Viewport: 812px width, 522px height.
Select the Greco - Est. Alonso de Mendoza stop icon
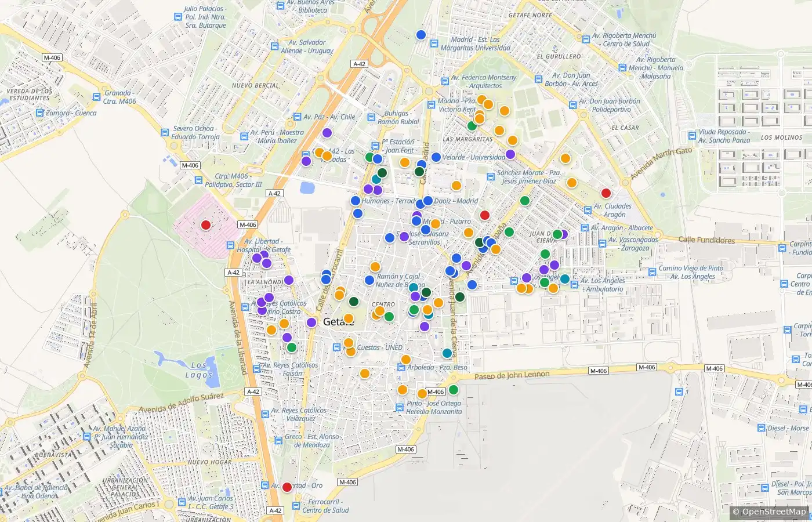pos(278,441)
